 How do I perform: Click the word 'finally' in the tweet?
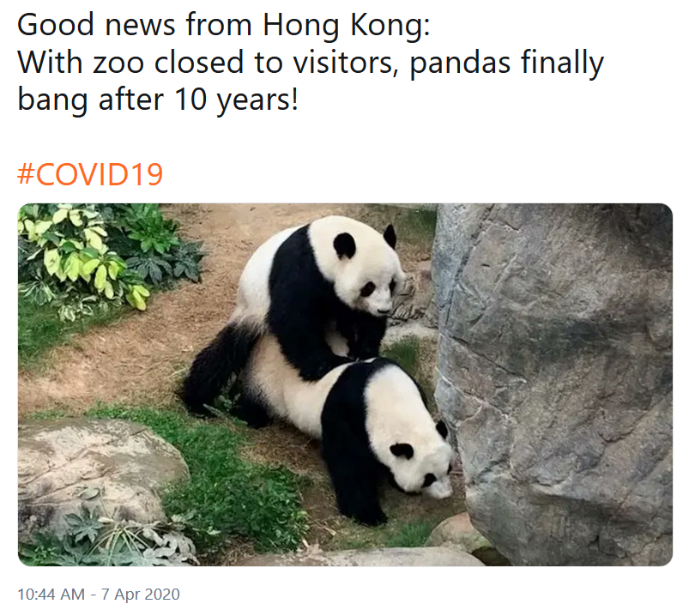click(563, 63)
